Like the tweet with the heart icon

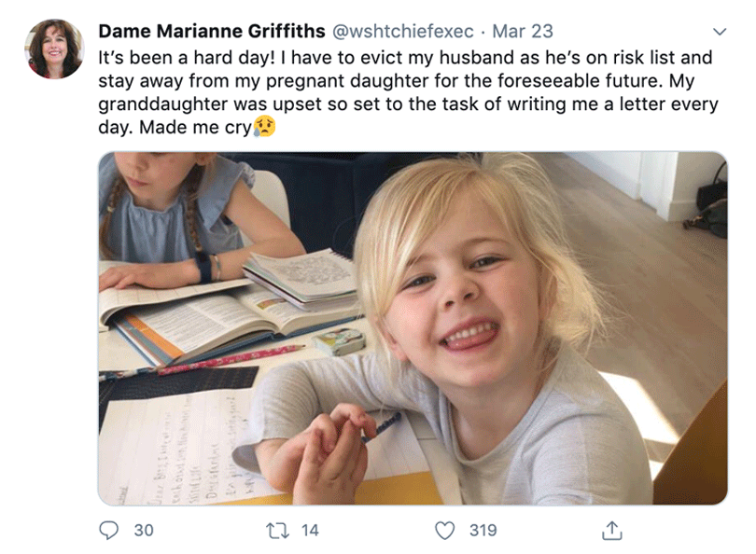[x=444, y=530]
